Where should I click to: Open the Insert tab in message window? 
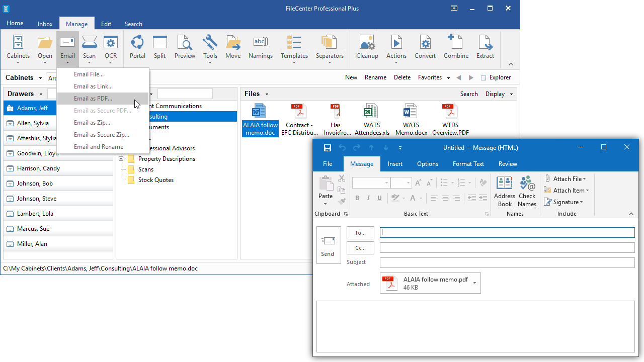[x=395, y=164]
